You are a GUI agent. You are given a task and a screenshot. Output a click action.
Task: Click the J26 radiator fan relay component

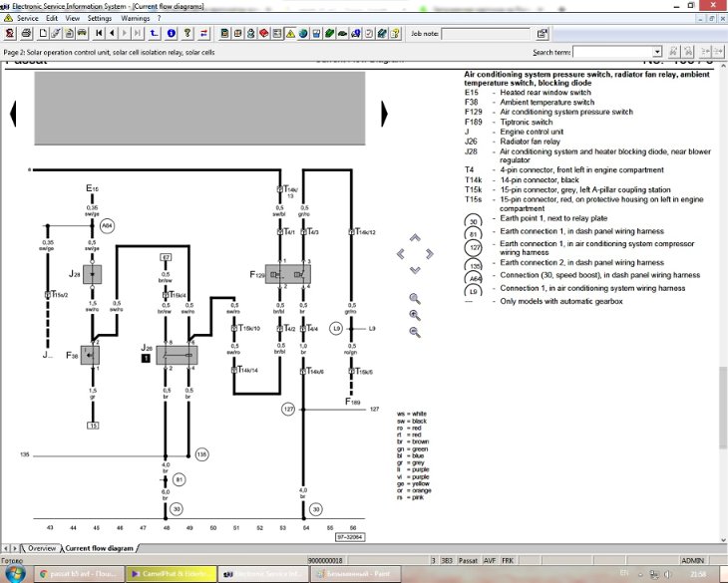[x=177, y=355]
